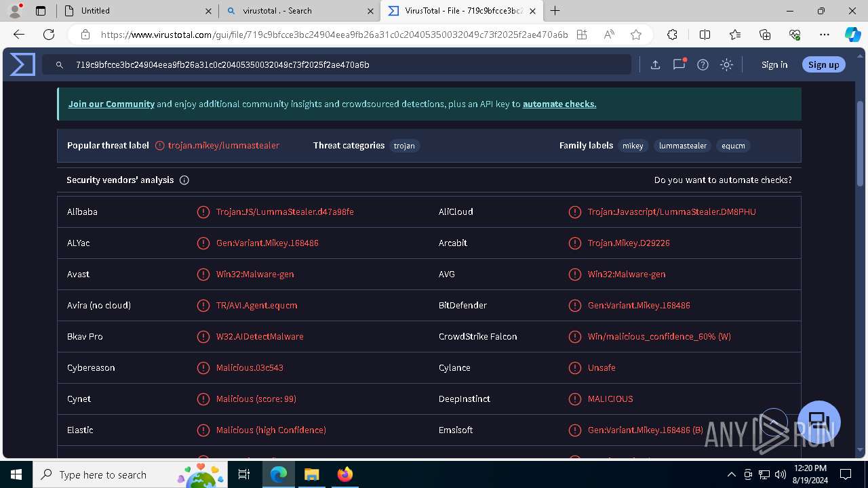Click the VirusTotal logo icon
Viewport: 868px width, 488px height.
click(x=22, y=64)
